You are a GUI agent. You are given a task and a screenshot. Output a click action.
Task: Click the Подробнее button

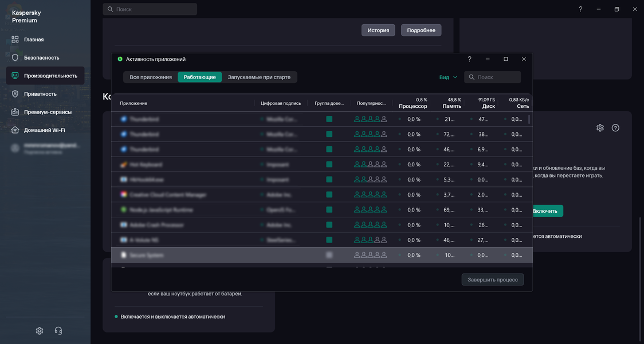(x=421, y=30)
